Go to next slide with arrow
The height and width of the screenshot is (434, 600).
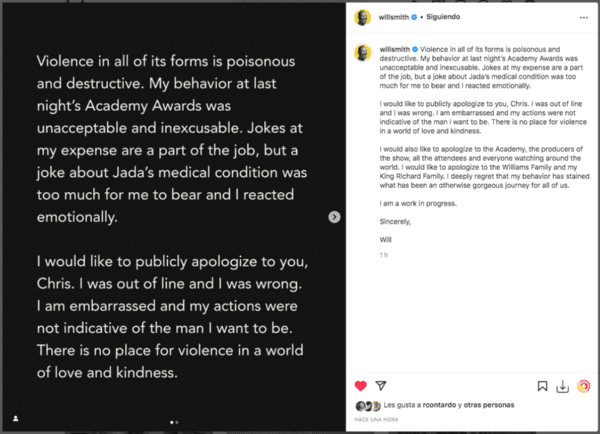334,217
